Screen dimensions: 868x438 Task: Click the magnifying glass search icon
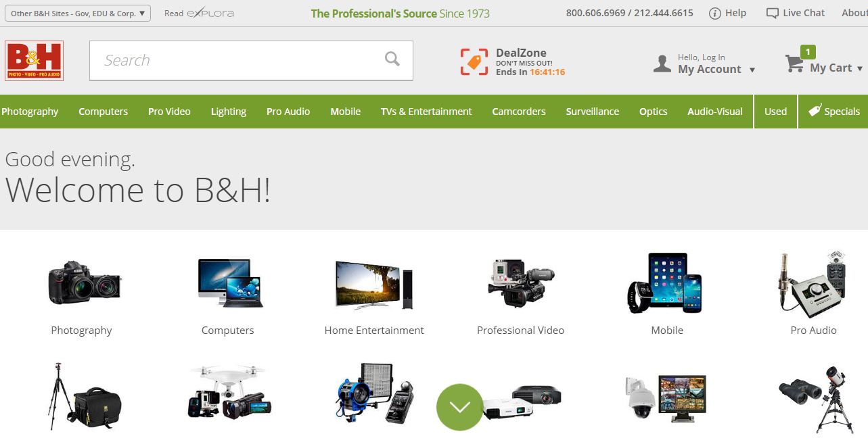(x=392, y=59)
